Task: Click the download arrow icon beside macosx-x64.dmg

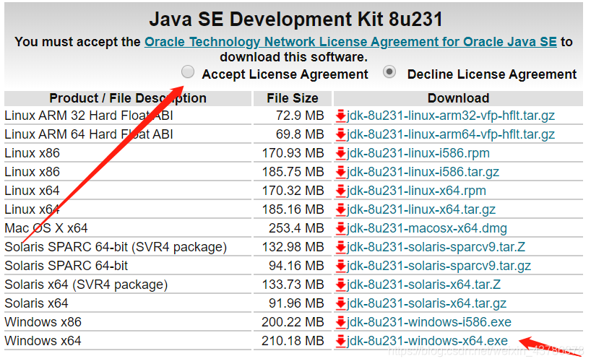Action: (x=341, y=228)
